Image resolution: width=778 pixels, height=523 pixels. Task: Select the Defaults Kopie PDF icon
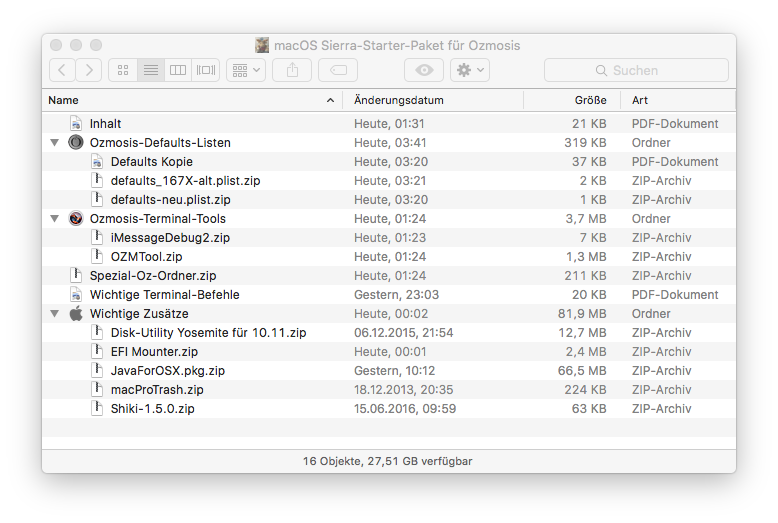[x=97, y=161]
